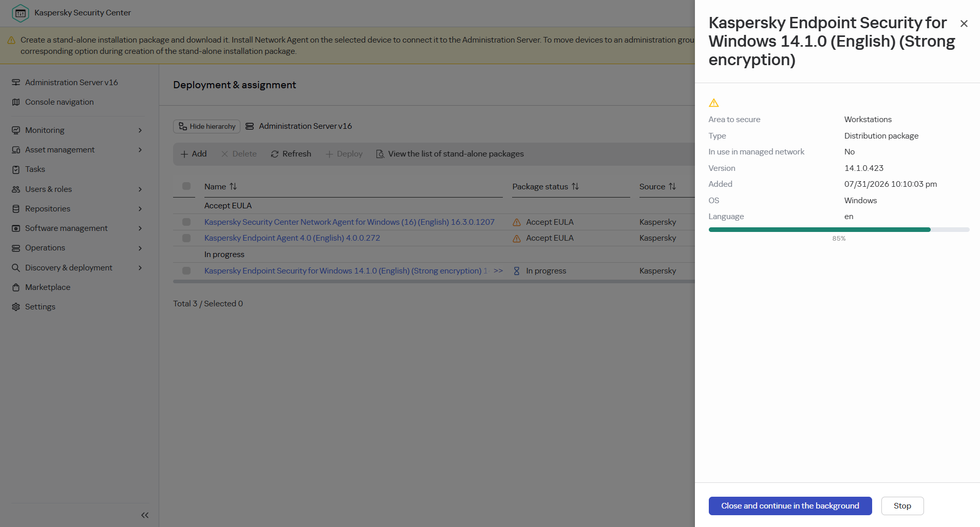Click the Refresh icon in the toolbar
The height and width of the screenshot is (527, 980).
[x=275, y=154]
